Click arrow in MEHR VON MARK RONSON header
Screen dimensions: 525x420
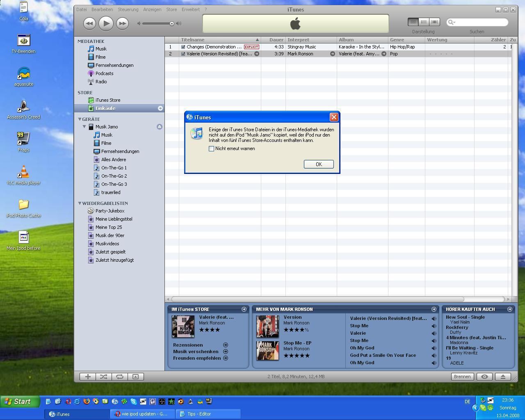(x=434, y=309)
